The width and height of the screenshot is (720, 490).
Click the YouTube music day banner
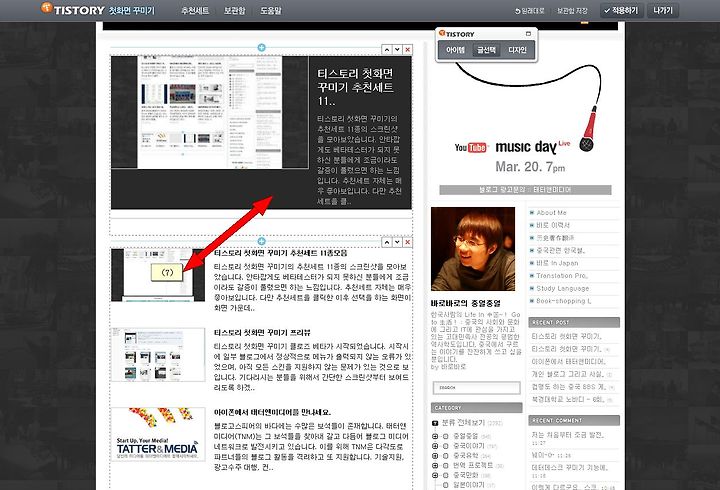(x=525, y=119)
